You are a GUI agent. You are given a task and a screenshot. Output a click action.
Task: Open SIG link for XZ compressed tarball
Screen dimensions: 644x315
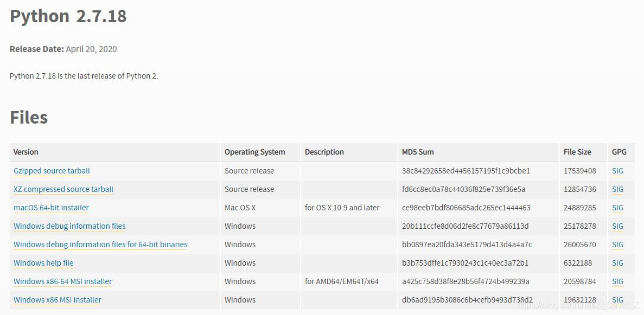click(617, 189)
